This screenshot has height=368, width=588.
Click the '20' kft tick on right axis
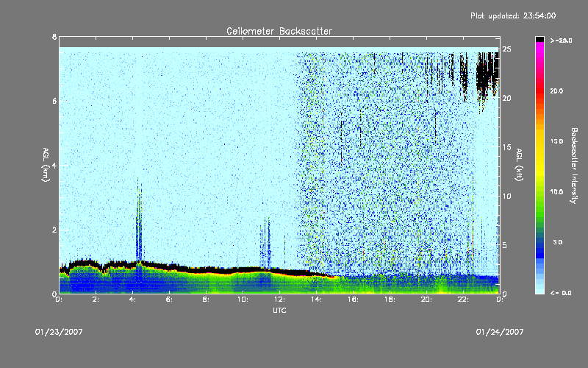tap(506, 98)
